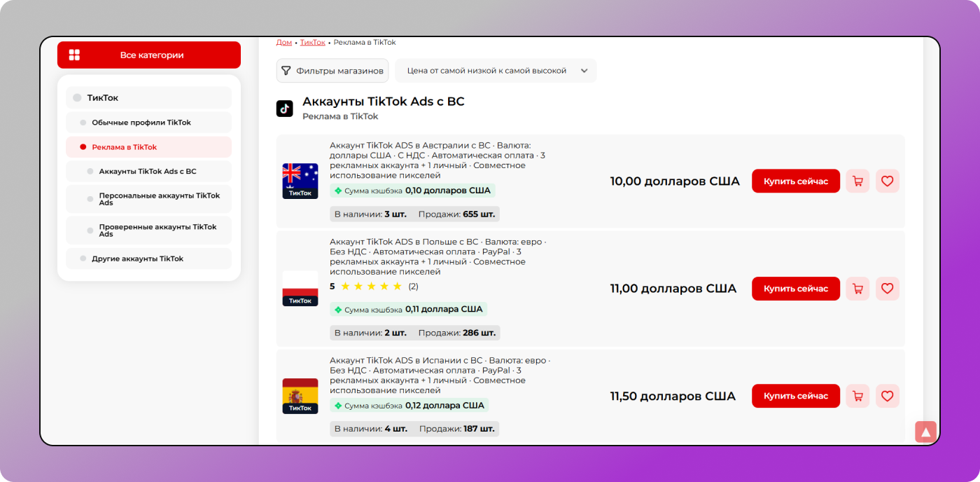Open the price sorting dropdown
The height and width of the screenshot is (482, 980).
point(496,71)
